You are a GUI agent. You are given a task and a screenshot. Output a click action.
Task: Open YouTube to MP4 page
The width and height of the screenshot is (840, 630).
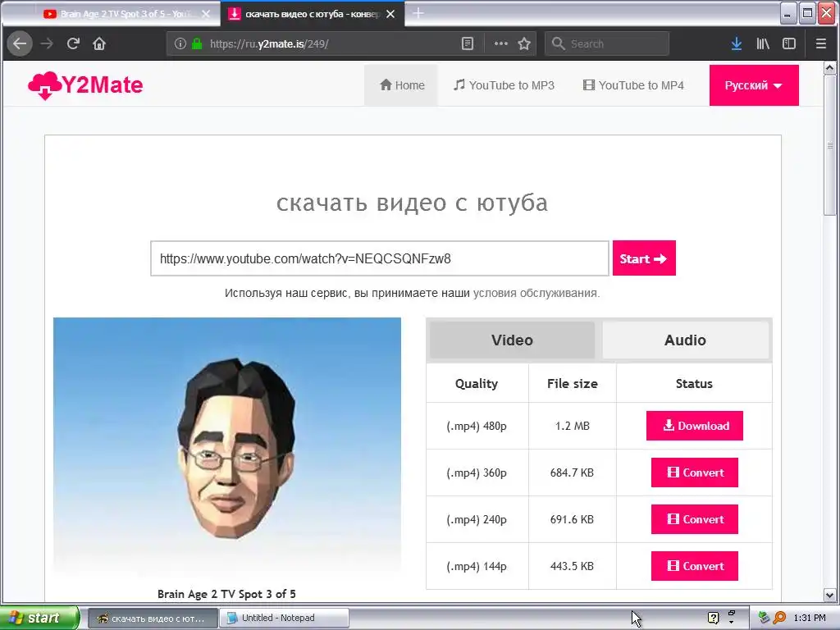tap(634, 85)
